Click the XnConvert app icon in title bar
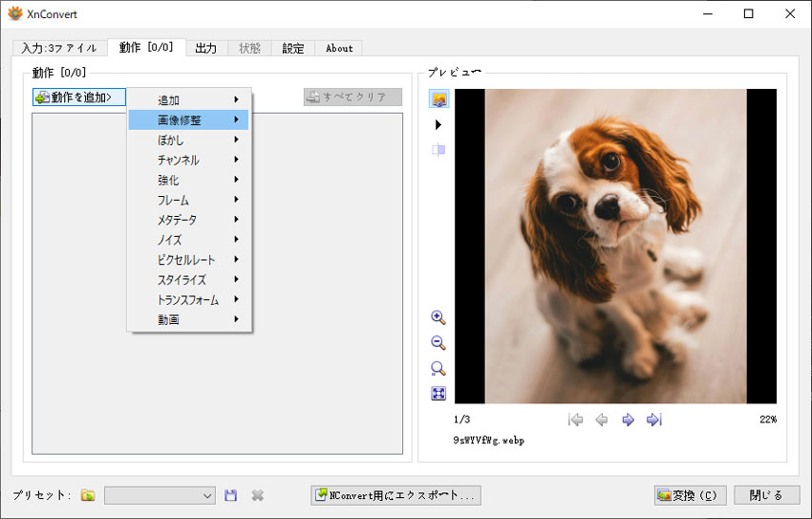Screen dimensions: 812x519 tap(15, 13)
